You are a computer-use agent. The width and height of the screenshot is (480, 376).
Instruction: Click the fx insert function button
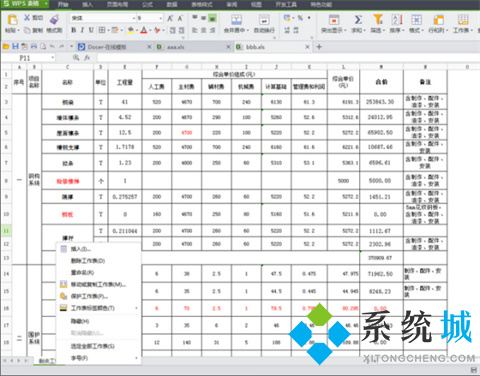coord(87,58)
